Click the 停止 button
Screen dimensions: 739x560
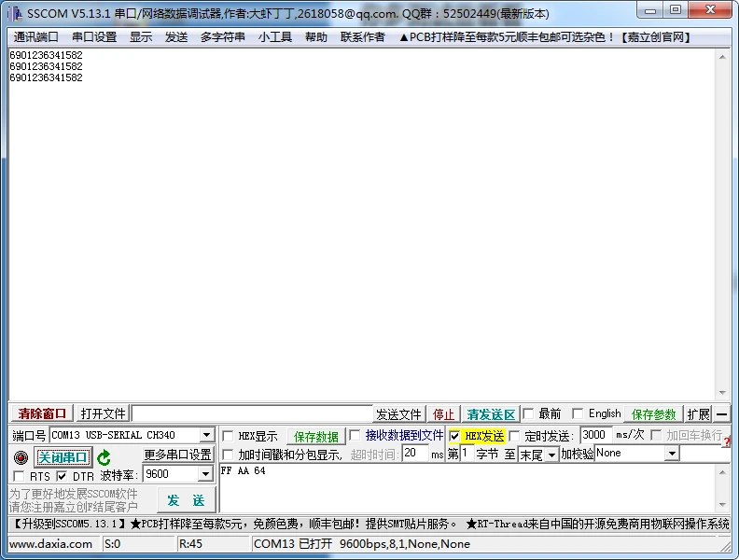pyautogui.click(x=443, y=414)
